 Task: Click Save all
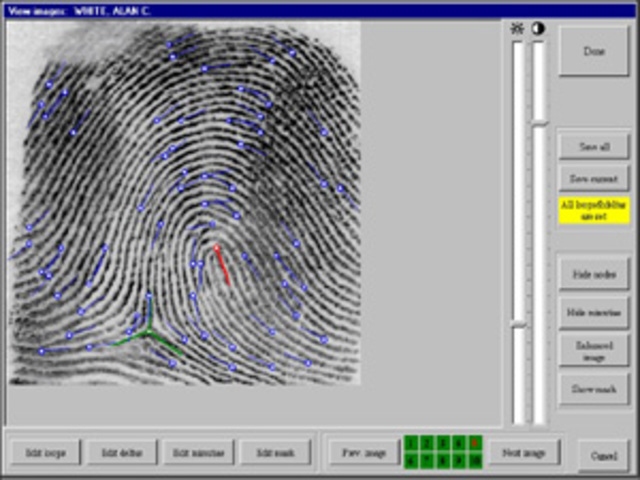tap(593, 147)
